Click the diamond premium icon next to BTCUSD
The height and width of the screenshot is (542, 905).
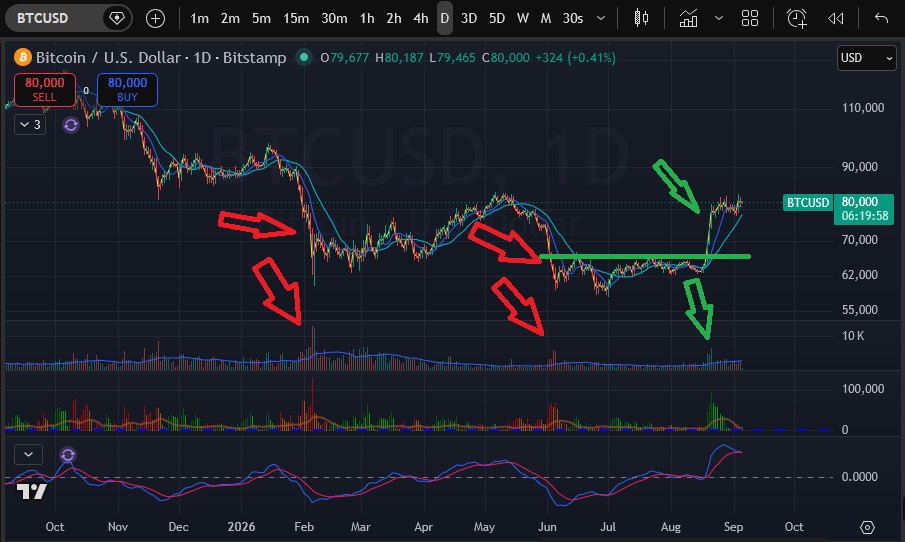117,18
